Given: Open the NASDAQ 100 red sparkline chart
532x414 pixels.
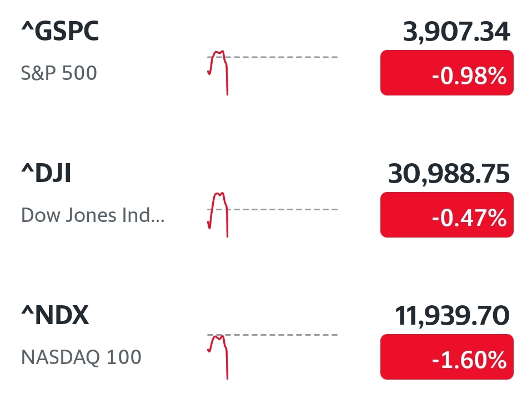Looking at the screenshot, I should click(218, 357).
